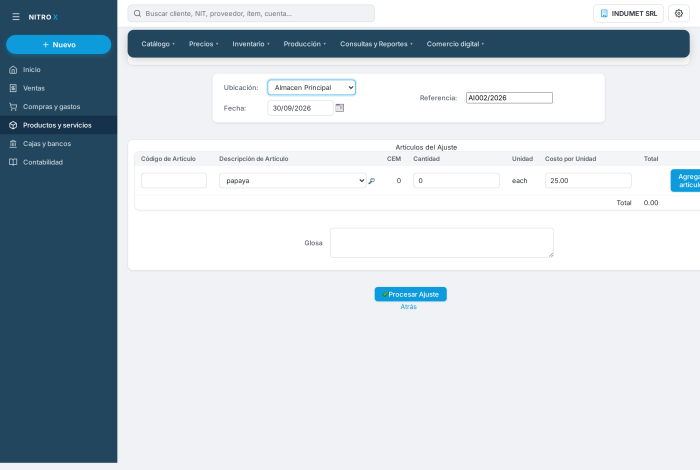700x470 pixels.
Task: Click the INDUMET SRL company icon
Action: click(604, 13)
